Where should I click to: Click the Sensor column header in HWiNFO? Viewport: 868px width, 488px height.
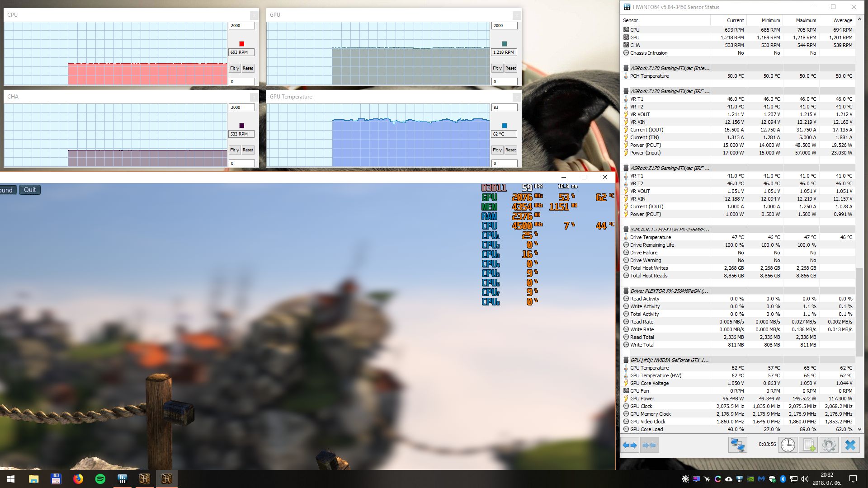pyautogui.click(x=665, y=20)
